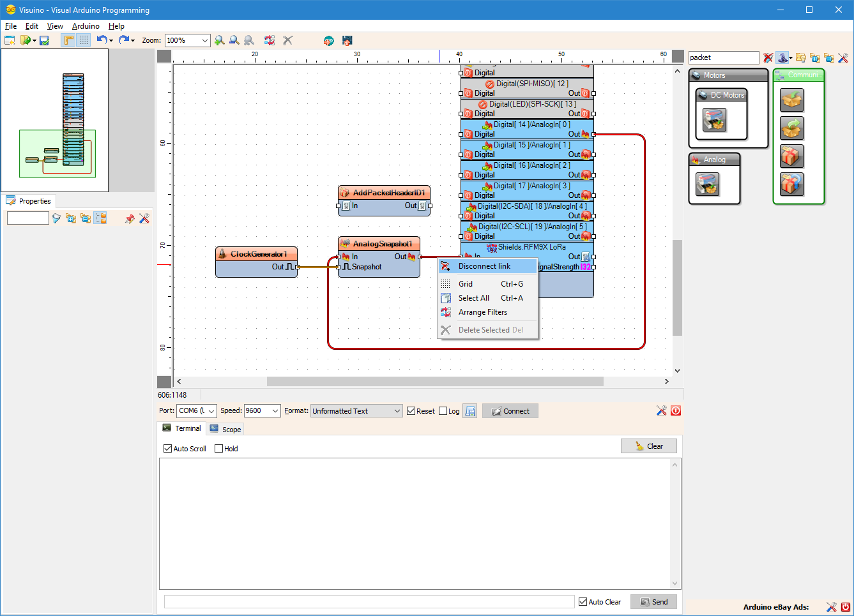The height and width of the screenshot is (616, 854).
Task: Toggle the grid display toolbar button
Action: [x=84, y=40]
